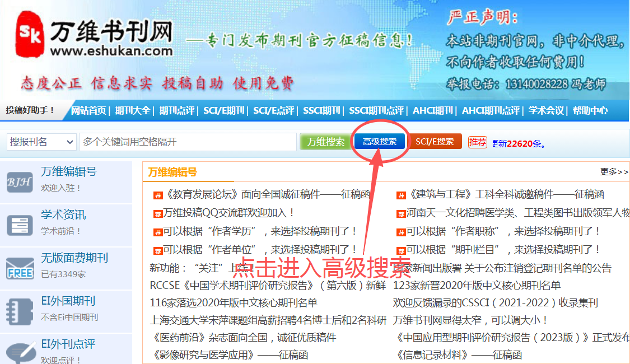The width and height of the screenshot is (630, 364).
Task: Click the FREE 无版面费期刊 envelope icon
Action: click(x=20, y=268)
